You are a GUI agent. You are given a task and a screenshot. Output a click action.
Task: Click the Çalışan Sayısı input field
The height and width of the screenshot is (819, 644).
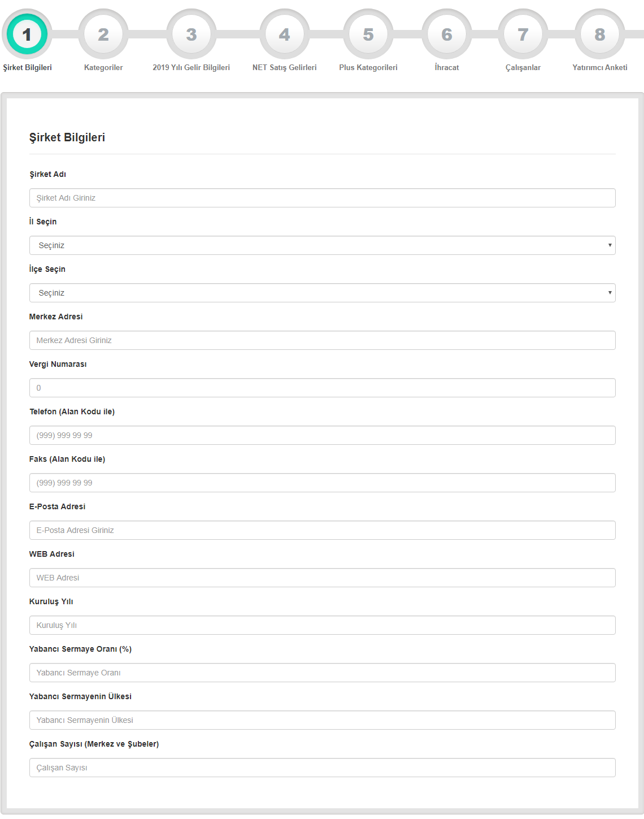click(x=322, y=768)
